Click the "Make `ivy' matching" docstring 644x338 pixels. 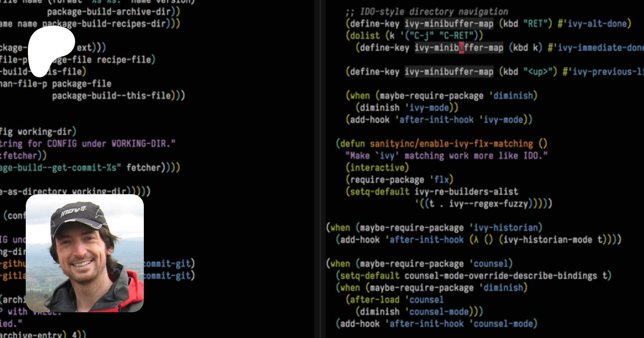pyautogui.click(x=446, y=156)
